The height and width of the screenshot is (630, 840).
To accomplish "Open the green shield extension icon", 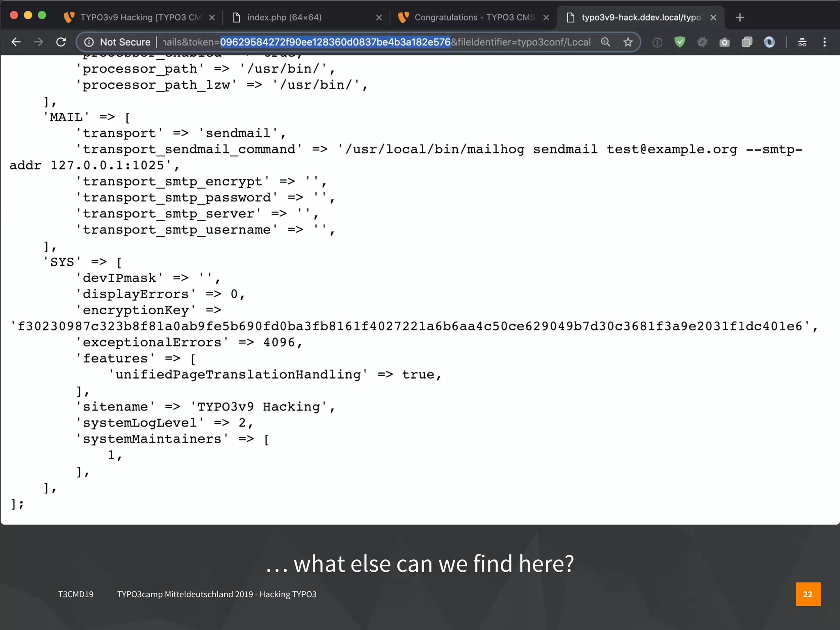I will (x=680, y=42).
